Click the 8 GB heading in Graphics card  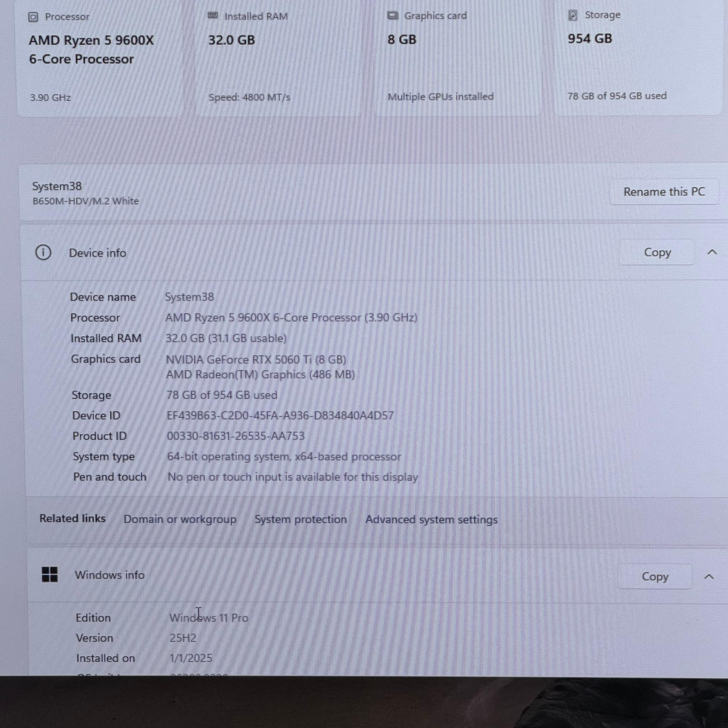402,39
